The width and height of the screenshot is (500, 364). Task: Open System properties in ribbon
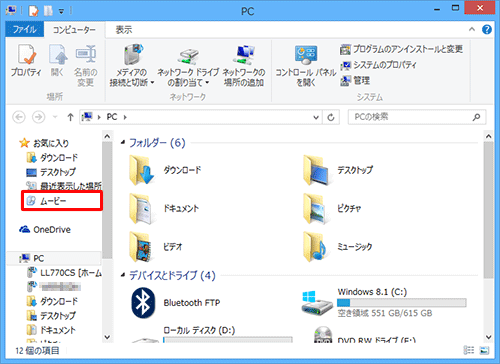pyautogui.click(x=378, y=65)
